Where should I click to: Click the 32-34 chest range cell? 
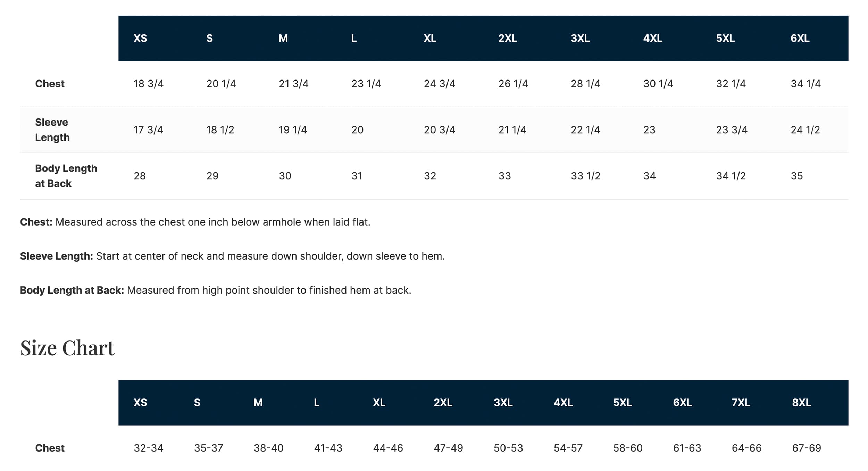tap(148, 448)
